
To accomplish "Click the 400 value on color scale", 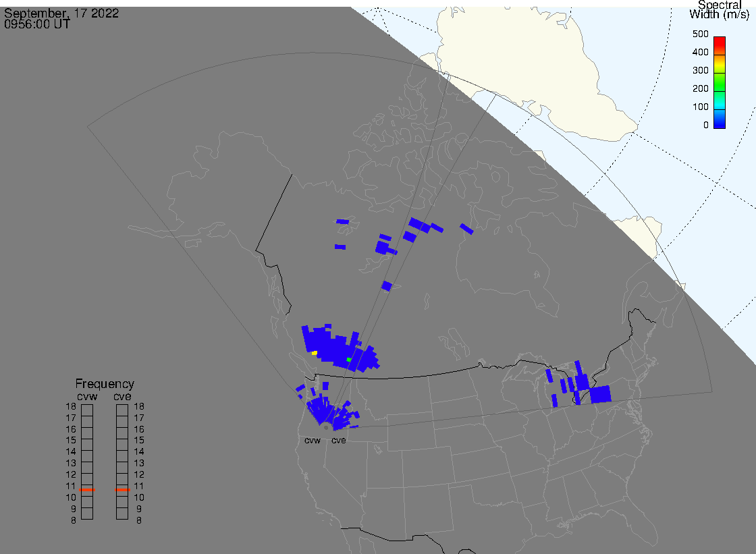I will [700, 52].
